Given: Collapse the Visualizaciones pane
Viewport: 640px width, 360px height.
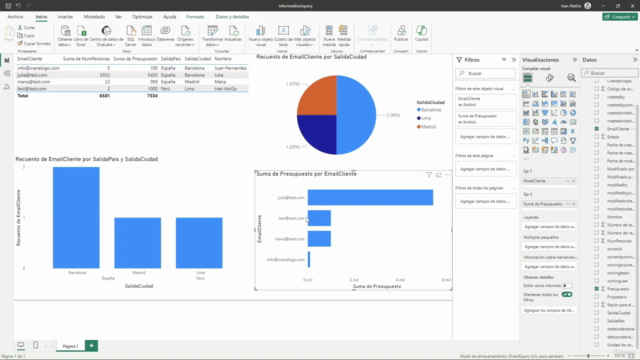Looking at the screenshot, I should click(x=575, y=60).
